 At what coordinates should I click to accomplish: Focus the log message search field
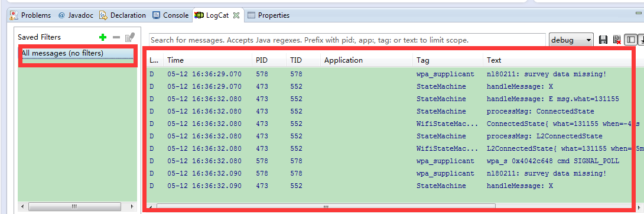pos(347,40)
